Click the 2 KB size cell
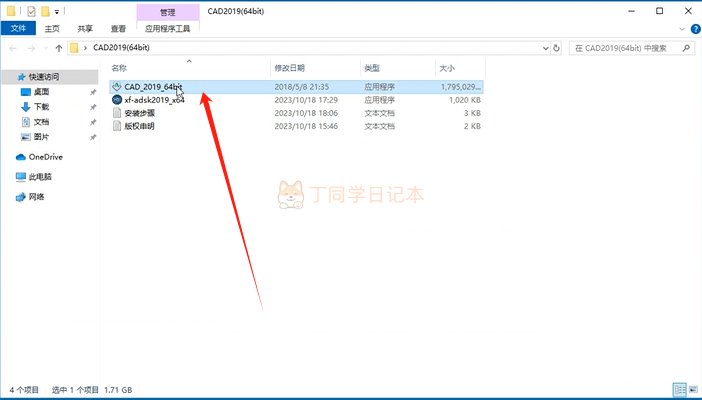The width and height of the screenshot is (702, 400). [x=472, y=126]
